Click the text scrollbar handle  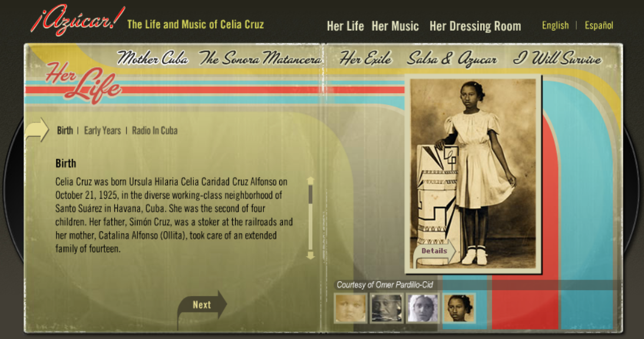point(311,194)
